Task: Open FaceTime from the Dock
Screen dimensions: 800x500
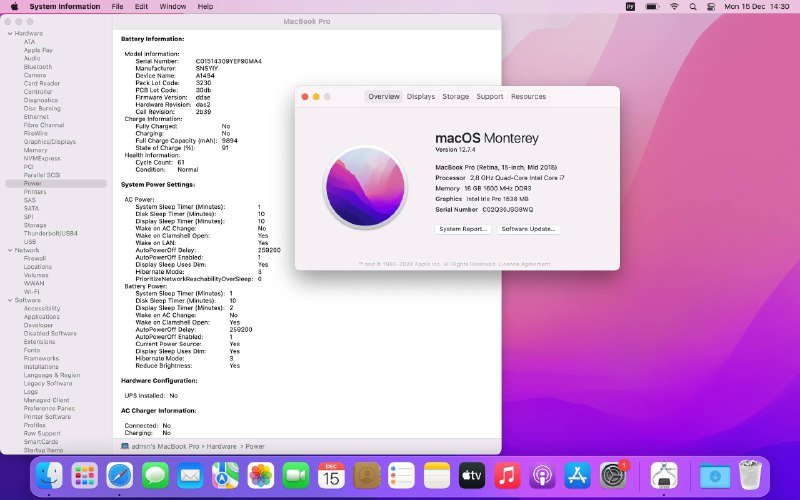Action: [296, 476]
